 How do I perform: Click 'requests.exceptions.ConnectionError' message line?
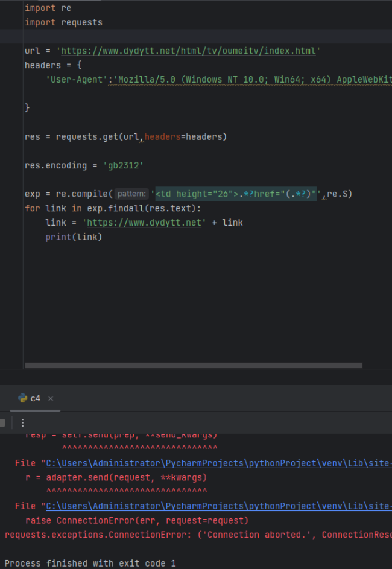(x=198, y=535)
